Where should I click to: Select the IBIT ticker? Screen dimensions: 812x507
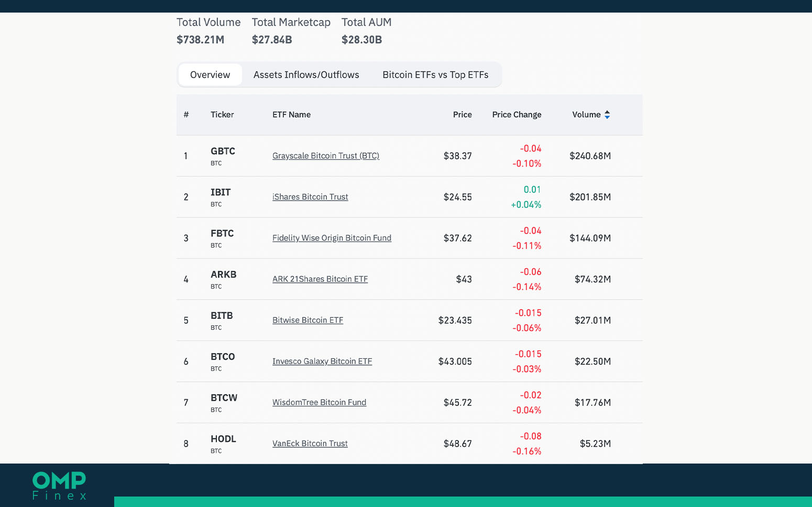(x=221, y=192)
